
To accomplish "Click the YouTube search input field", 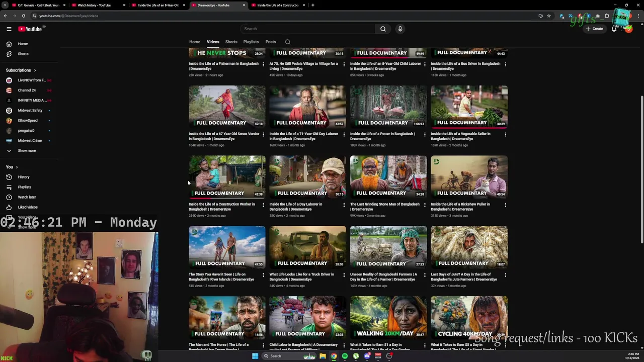I will point(307,29).
